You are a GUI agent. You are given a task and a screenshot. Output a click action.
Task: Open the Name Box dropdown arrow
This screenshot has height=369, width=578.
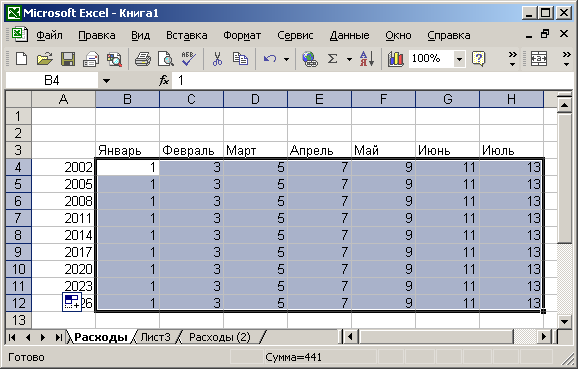(106, 81)
